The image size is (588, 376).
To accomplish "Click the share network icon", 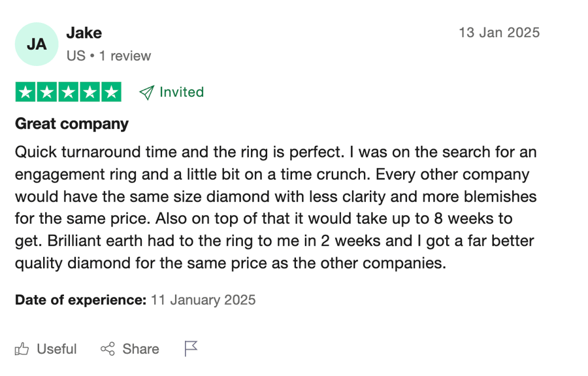I will [x=108, y=349].
